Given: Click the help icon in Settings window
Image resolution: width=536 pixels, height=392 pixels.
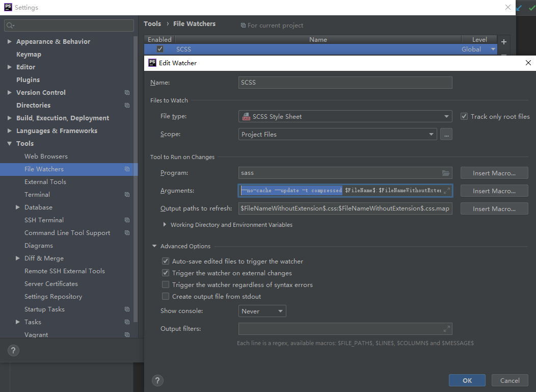Looking at the screenshot, I should [x=13, y=350].
